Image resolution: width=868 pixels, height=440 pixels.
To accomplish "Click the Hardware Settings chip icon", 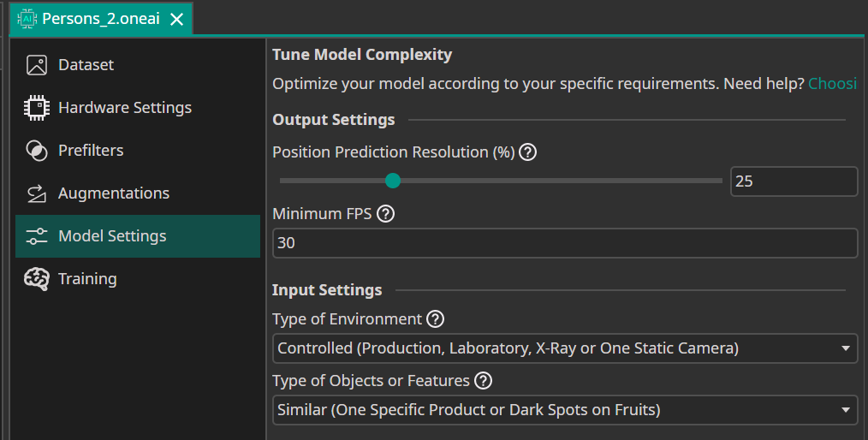I will point(36,108).
